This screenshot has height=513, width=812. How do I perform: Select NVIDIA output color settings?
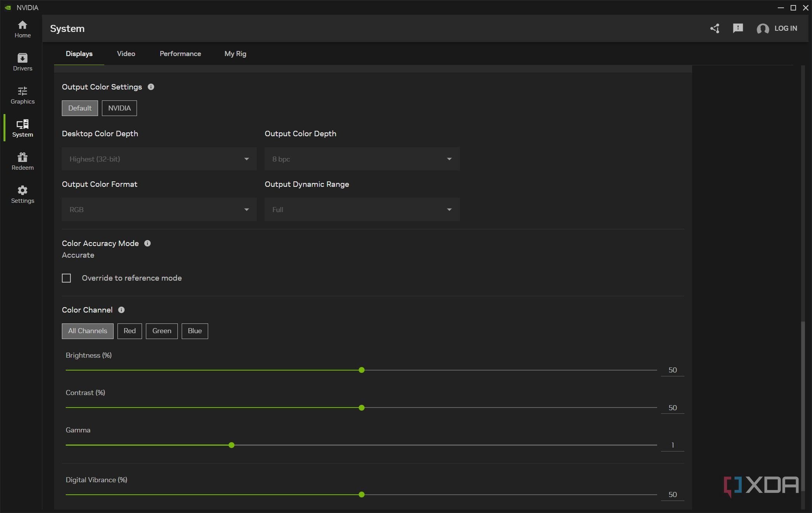click(119, 108)
